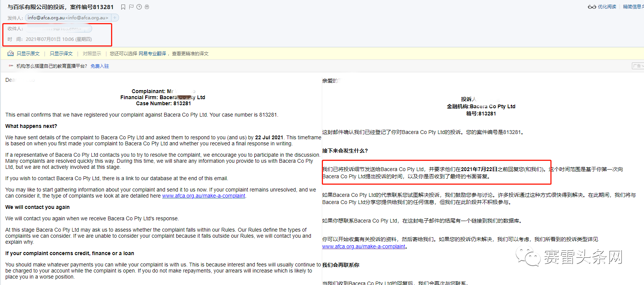Image resolution: width=644 pixels, height=285 pixels.
Task: Click the translated text 金融机构:Bacera Co Pty Ltd
Action: pos(481,106)
